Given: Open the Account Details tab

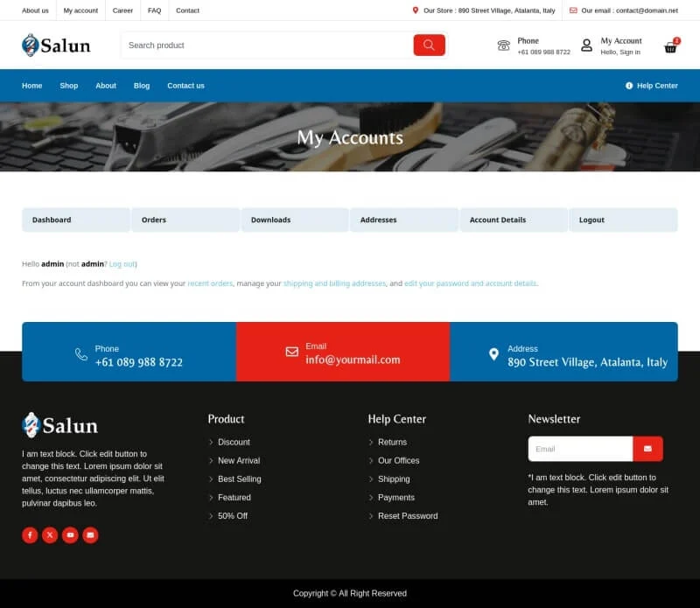Looking at the screenshot, I should coord(514,220).
